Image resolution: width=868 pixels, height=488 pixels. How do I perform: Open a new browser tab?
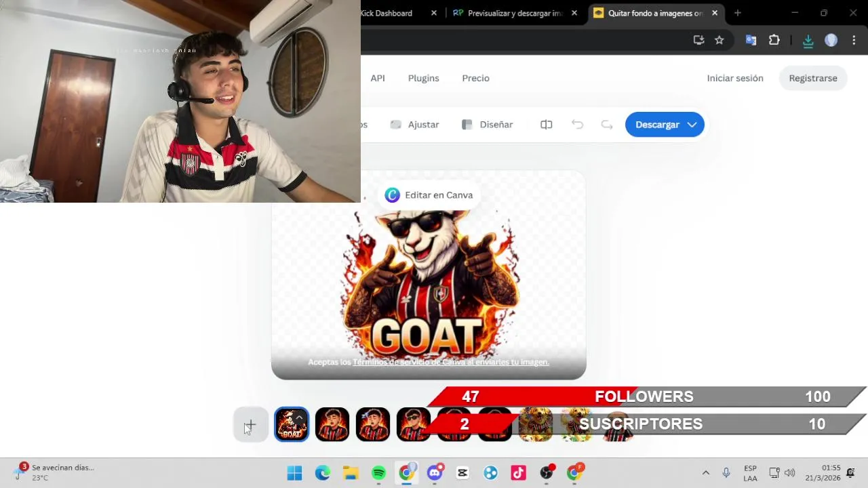(x=738, y=13)
